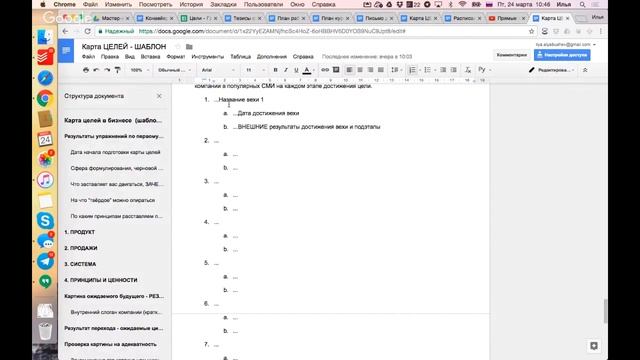This screenshot has height=360, width=640.
Task: Open the Trash in the dock
Action: click(x=45, y=331)
